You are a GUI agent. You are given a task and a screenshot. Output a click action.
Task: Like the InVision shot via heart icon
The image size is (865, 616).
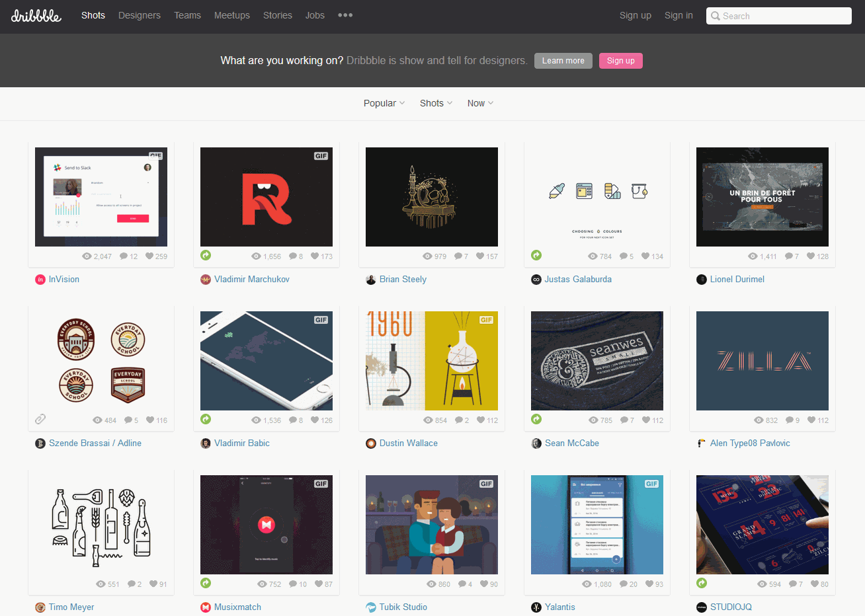[x=149, y=256]
